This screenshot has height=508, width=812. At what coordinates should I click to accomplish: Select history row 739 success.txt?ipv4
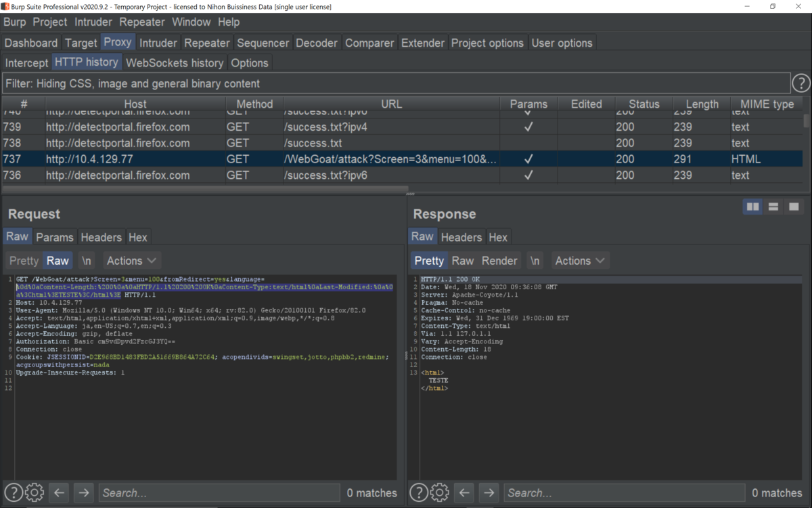402,127
